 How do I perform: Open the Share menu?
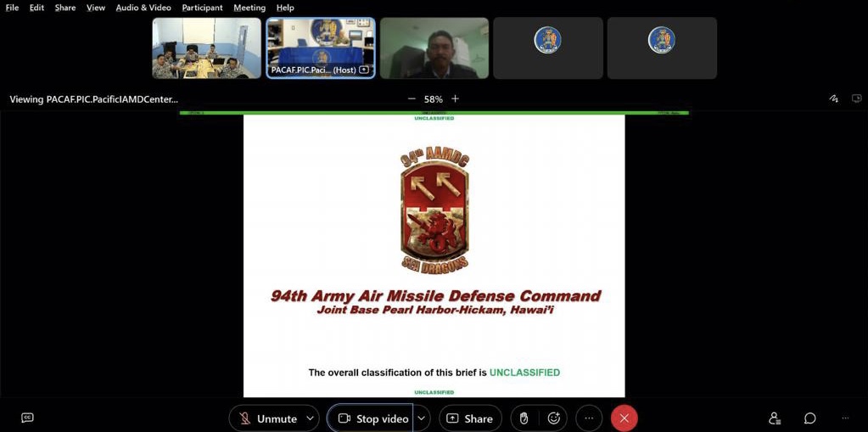pos(64,8)
